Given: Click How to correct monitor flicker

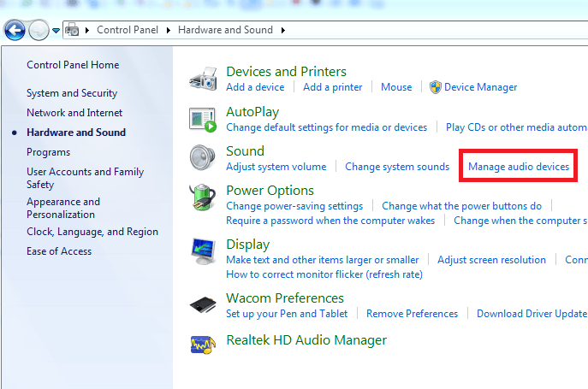Looking at the screenshot, I should click(324, 274).
